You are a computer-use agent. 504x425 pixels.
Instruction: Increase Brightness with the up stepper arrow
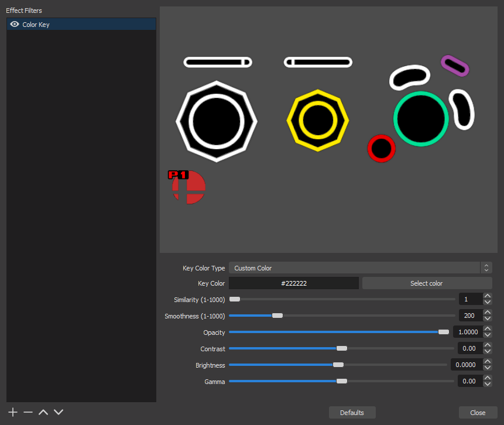click(487, 362)
